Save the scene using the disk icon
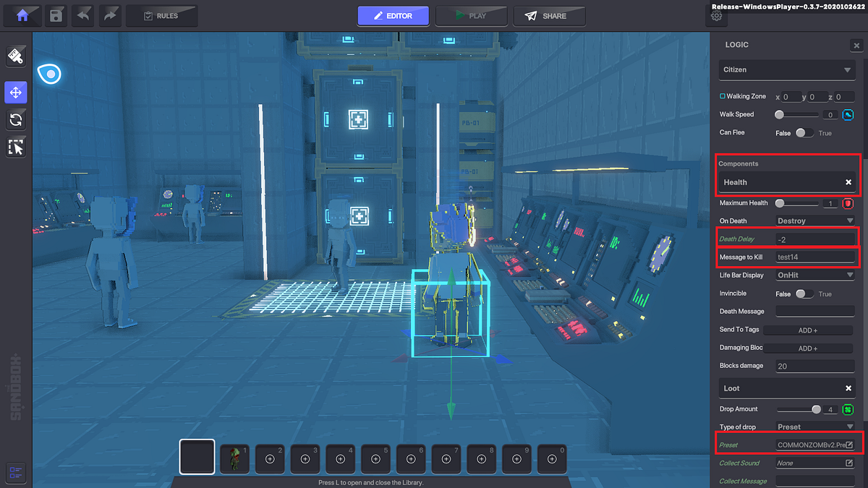Screen dimensions: 868x488 coord(56,14)
